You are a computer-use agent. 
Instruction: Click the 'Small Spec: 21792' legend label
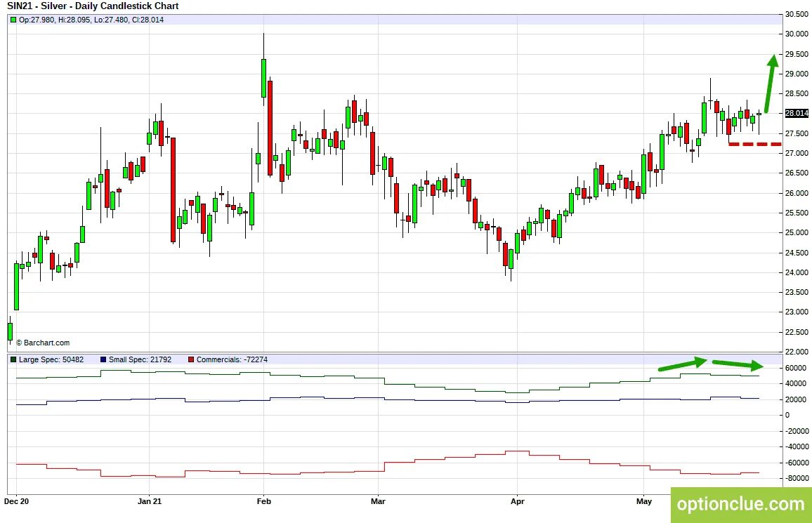[140, 359]
